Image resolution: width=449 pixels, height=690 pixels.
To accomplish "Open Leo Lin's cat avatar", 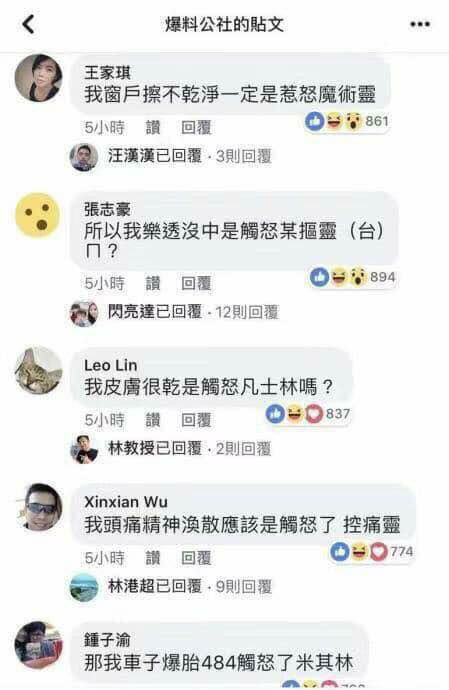I will click(39, 370).
